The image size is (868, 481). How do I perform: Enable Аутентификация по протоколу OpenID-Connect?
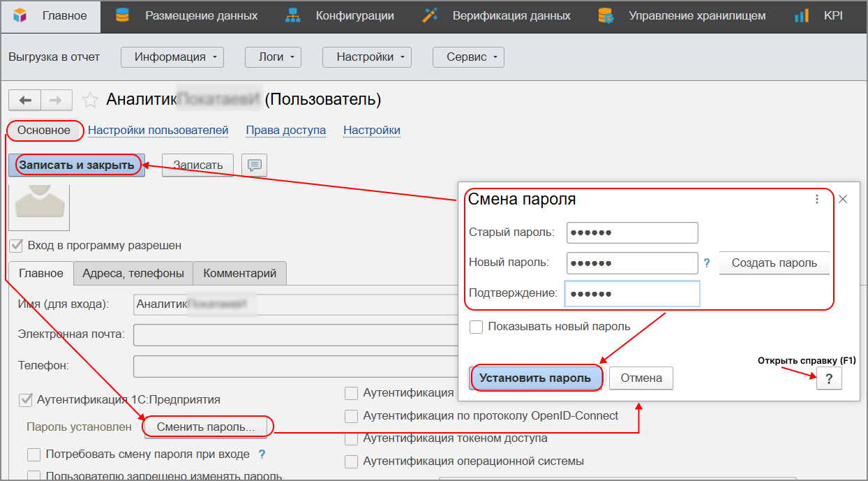click(x=352, y=416)
